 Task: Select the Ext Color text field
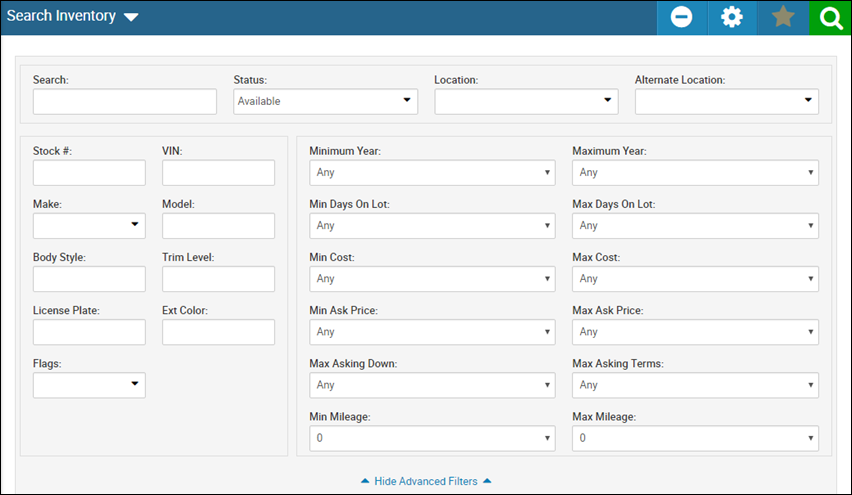tap(218, 332)
